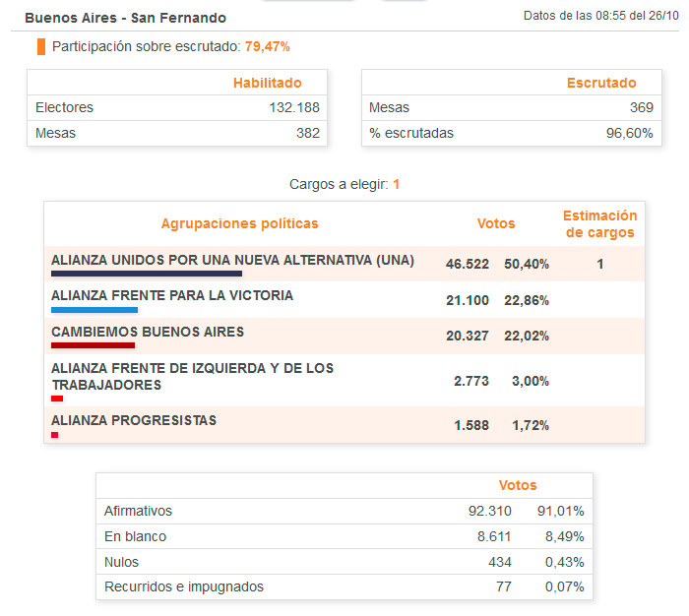Screen dimensions: 689x616
Task: Select ALIANZA UNIDOS POR UNA NUEVA ALTERNATIVA party
Action: click(x=232, y=260)
